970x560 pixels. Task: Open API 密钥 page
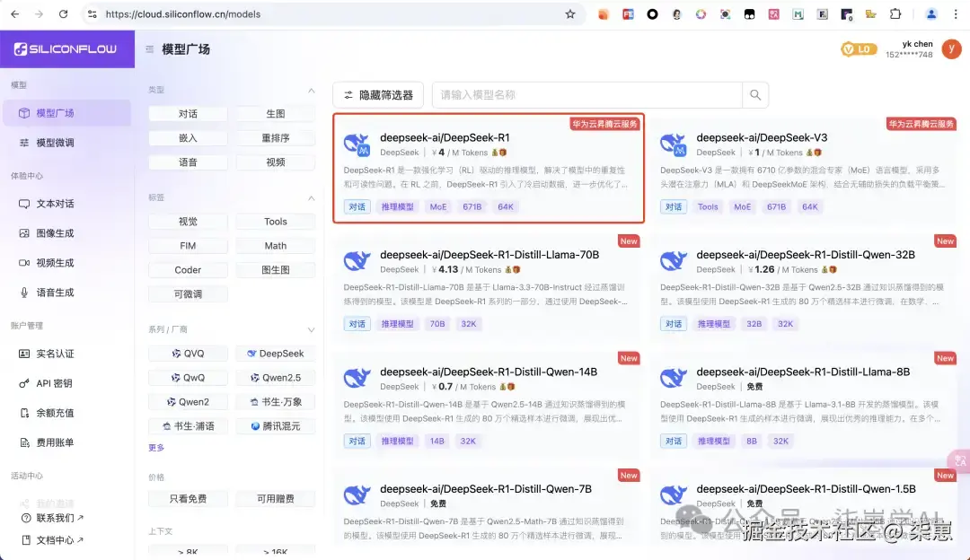coord(66,383)
